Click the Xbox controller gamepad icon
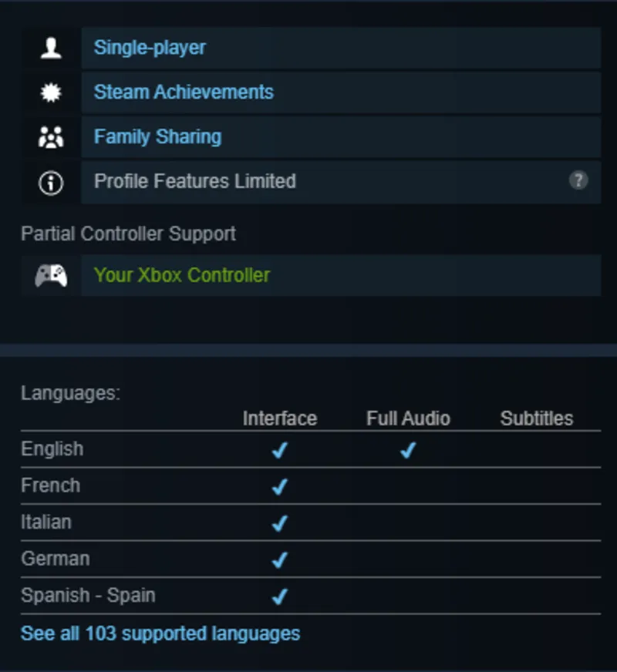The width and height of the screenshot is (617, 672). point(51,275)
